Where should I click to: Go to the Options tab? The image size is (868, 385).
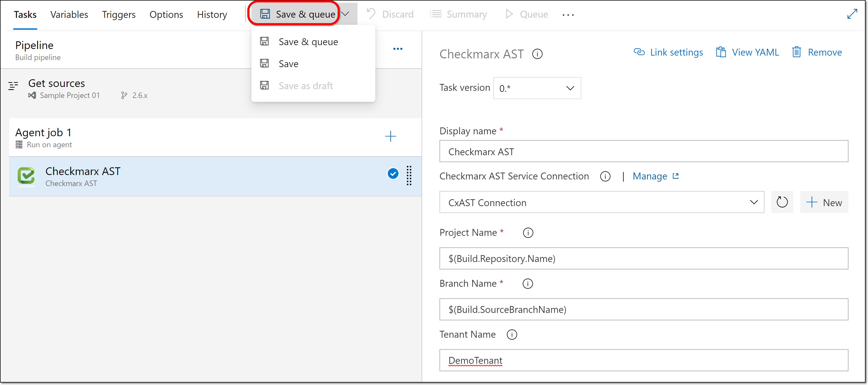[x=166, y=15]
